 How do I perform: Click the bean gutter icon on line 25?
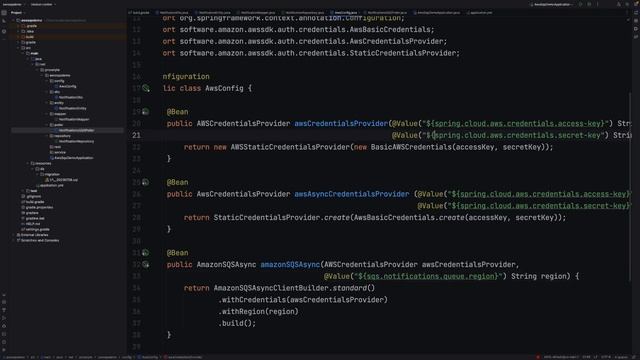145,182
